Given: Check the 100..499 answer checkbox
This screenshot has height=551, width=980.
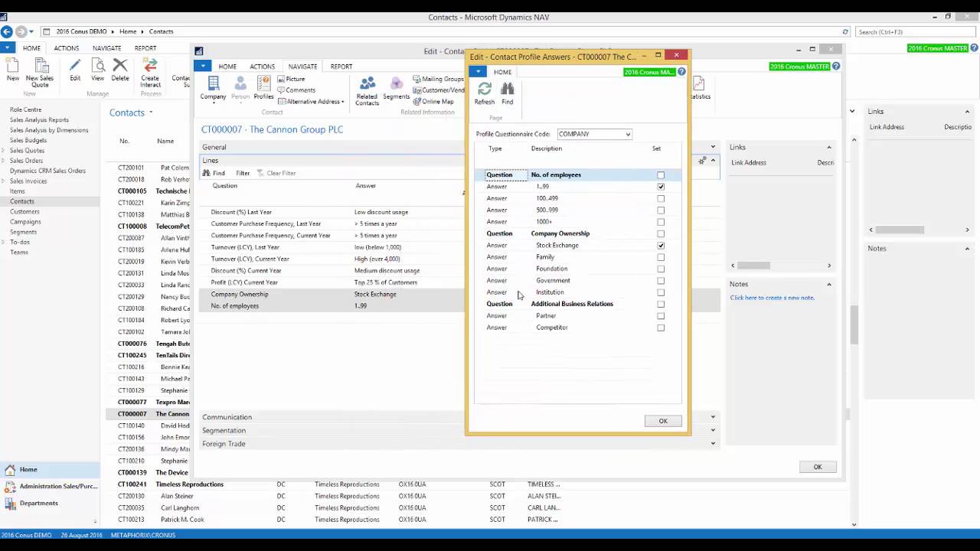Looking at the screenshot, I should 661,198.
